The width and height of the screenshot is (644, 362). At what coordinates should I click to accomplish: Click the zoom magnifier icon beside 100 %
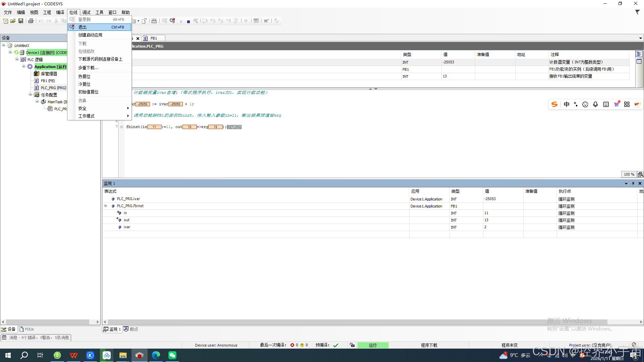click(640, 174)
